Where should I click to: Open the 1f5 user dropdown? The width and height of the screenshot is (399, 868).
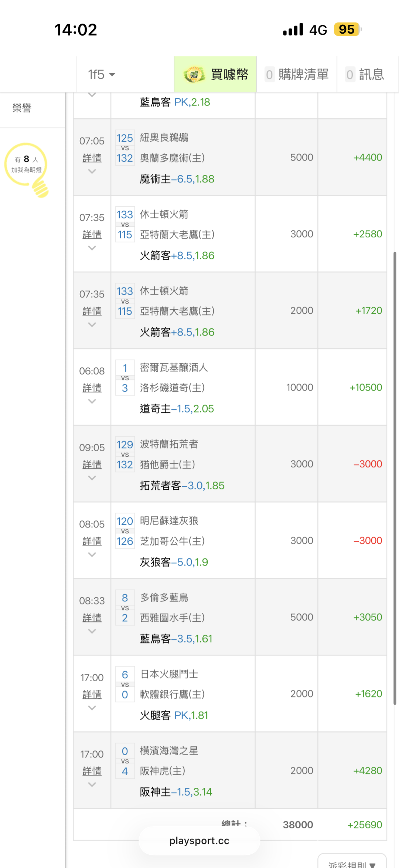click(x=102, y=75)
